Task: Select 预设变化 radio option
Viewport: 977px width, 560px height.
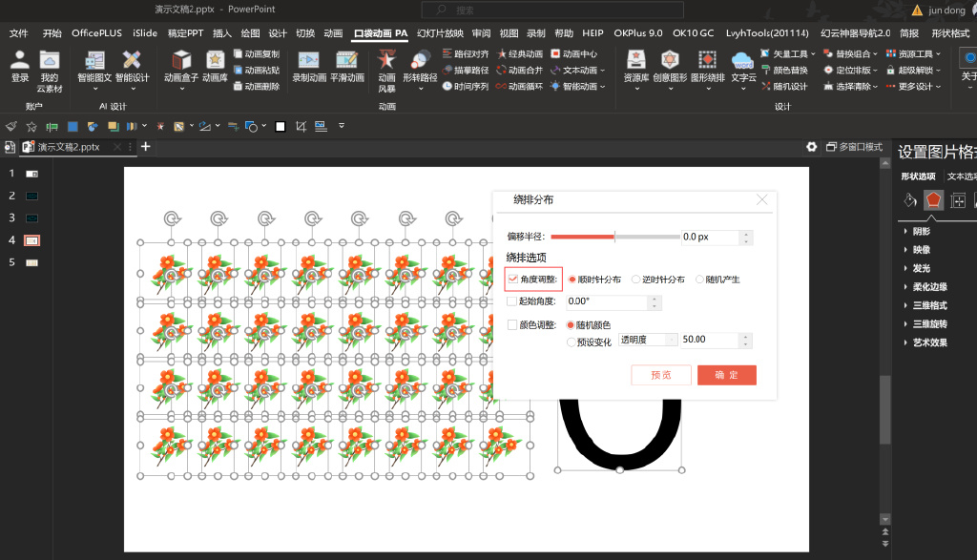Action: point(571,342)
